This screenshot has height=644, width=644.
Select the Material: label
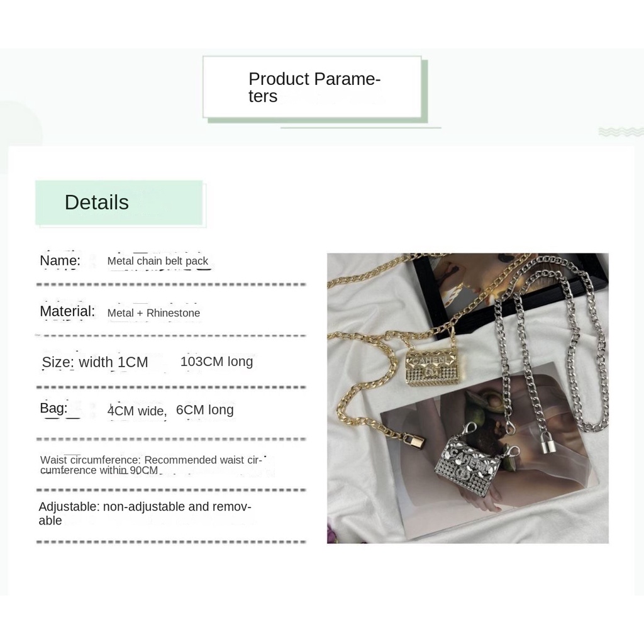coord(67,311)
